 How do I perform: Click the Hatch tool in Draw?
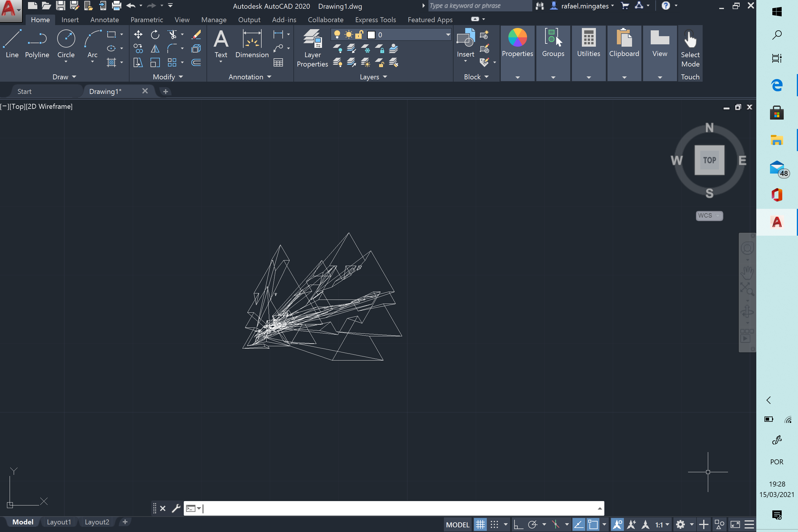pyautogui.click(x=111, y=62)
